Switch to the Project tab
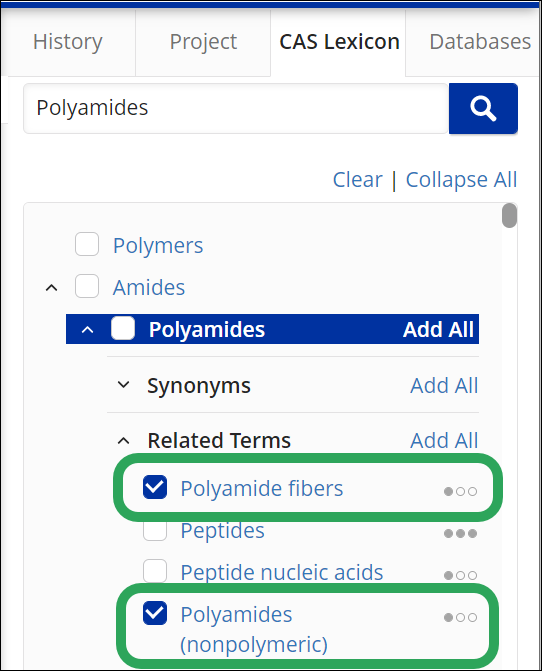 click(x=203, y=42)
